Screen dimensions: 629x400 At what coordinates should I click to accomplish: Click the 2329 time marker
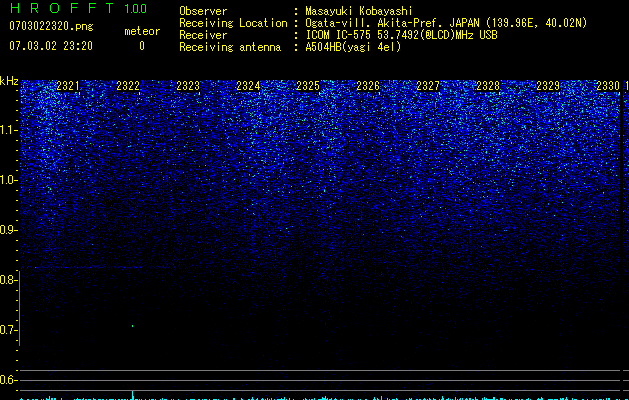tap(548, 86)
